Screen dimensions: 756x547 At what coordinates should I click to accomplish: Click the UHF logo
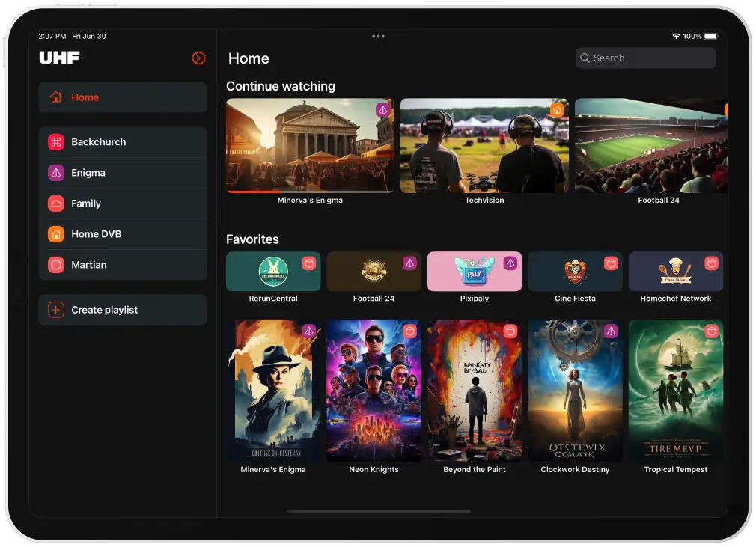(59, 57)
